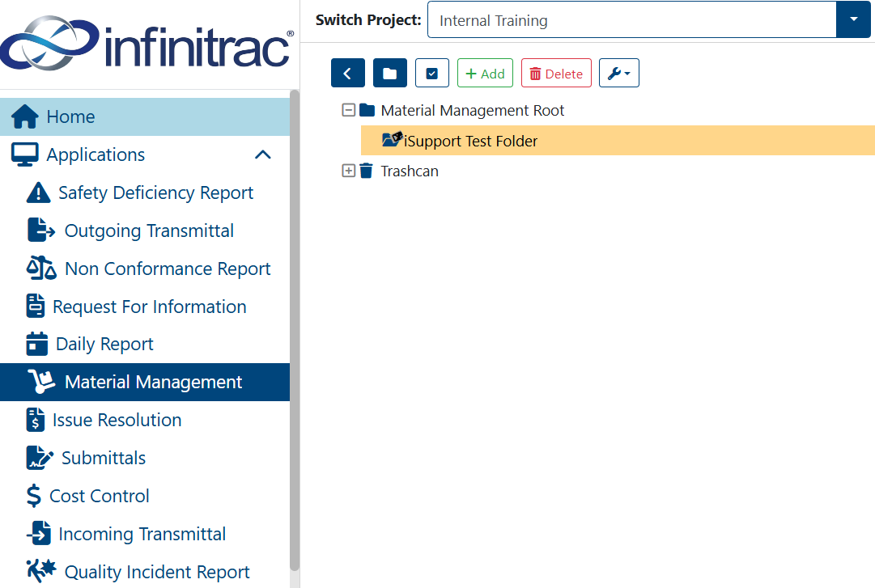Viewport: 875px width, 588px height.
Task: Click the Daily Report calendar icon
Action: tap(37, 344)
